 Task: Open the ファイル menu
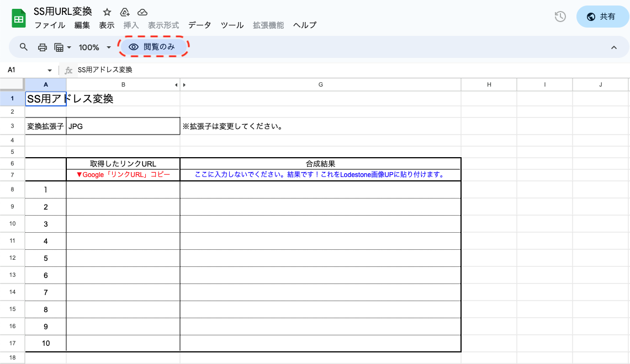pos(50,25)
